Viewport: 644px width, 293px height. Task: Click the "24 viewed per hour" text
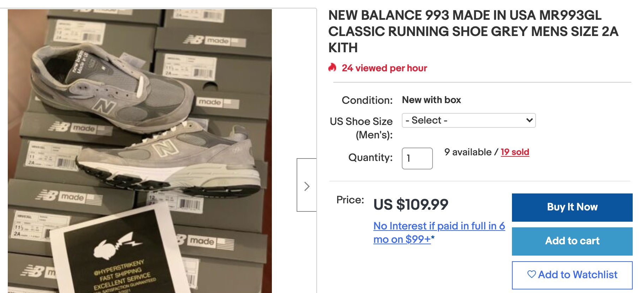(x=384, y=68)
